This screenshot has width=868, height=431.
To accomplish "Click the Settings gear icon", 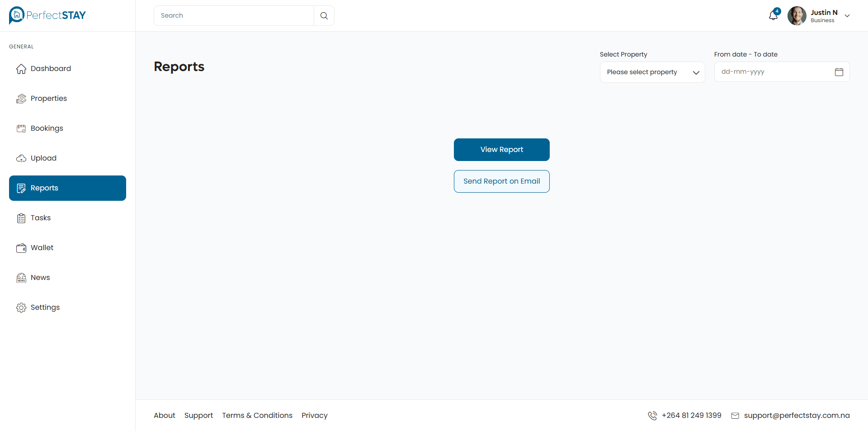I will (x=21, y=308).
